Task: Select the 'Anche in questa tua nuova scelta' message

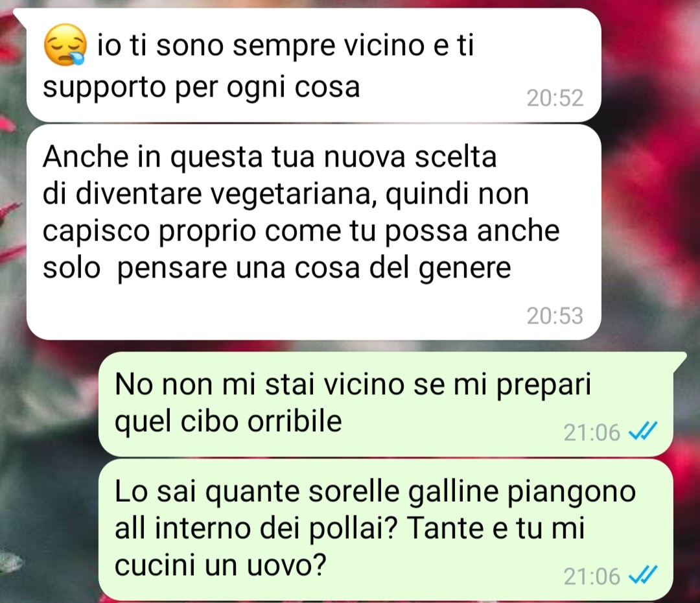Action: click(314, 232)
